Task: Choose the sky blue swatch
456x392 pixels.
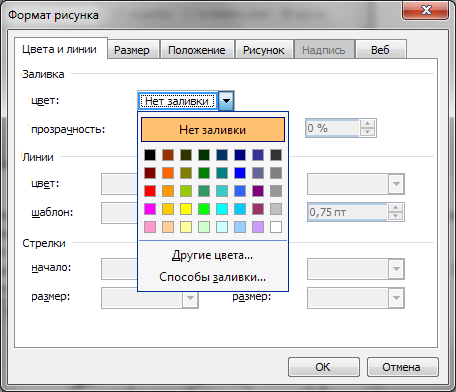Action: (x=240, y=209)
